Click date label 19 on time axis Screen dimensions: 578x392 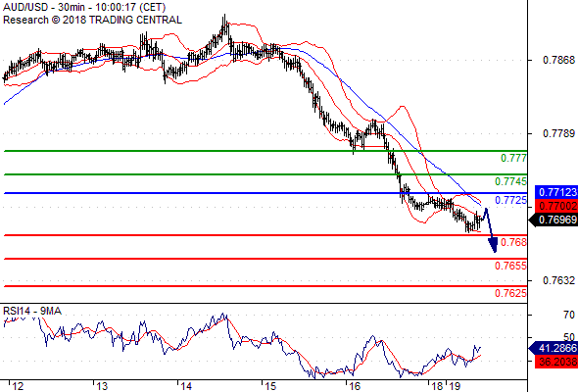(x=455, y=386)
